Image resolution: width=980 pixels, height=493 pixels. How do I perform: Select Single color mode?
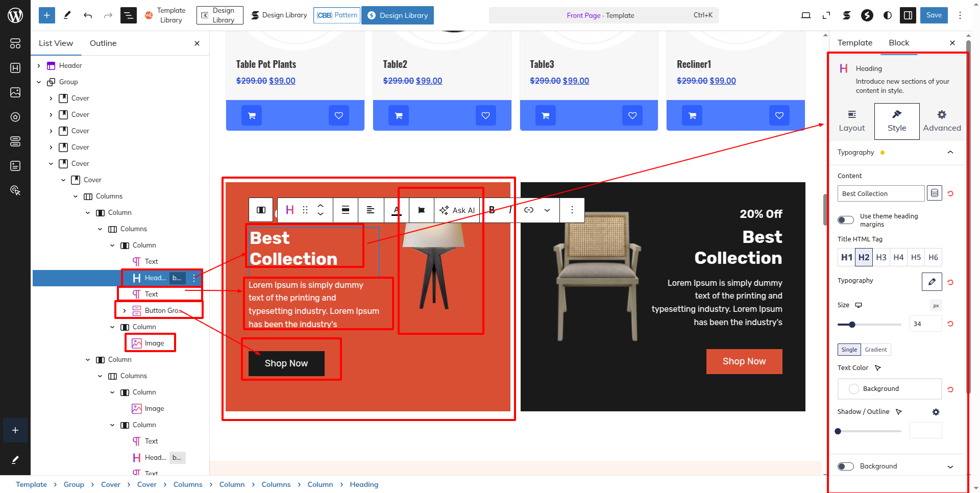coord(849,350)
